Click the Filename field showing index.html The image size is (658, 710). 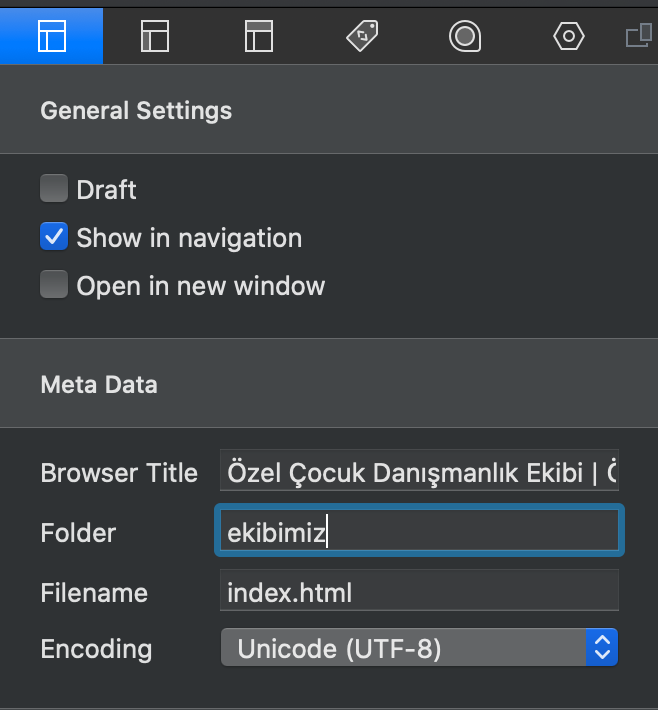[x=419, y=592]
